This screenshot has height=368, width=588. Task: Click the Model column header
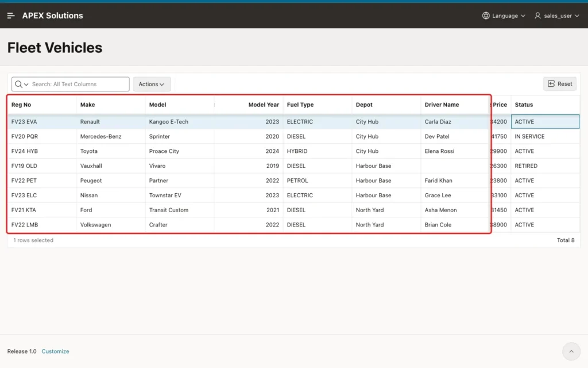[x=180, y=105]
